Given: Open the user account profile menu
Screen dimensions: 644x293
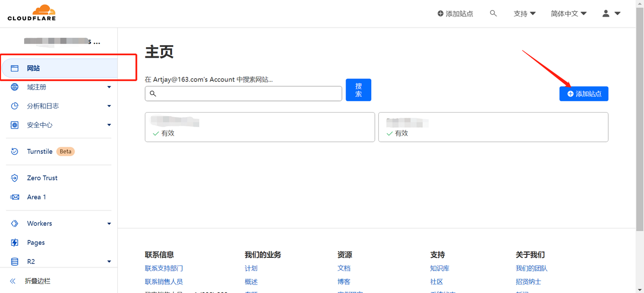Looking at the screenshot, I should pyautogui.click(x=611, y=14).
